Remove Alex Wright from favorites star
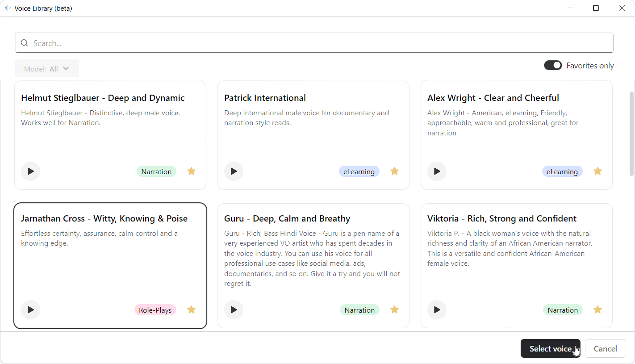Image resolution: width=635 pixels, height=364 pixels. 597,171
